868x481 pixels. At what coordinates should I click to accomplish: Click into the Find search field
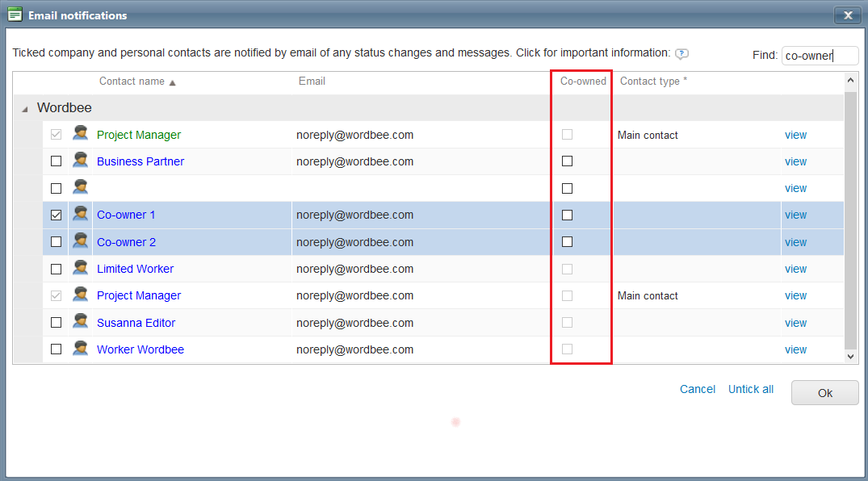pos(819,56)
